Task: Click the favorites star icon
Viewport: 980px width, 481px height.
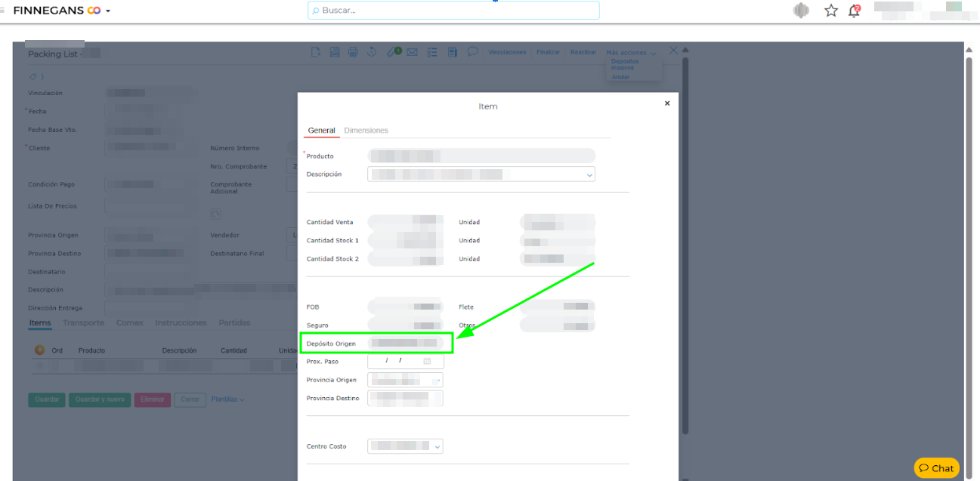Action: coord(831,11)
